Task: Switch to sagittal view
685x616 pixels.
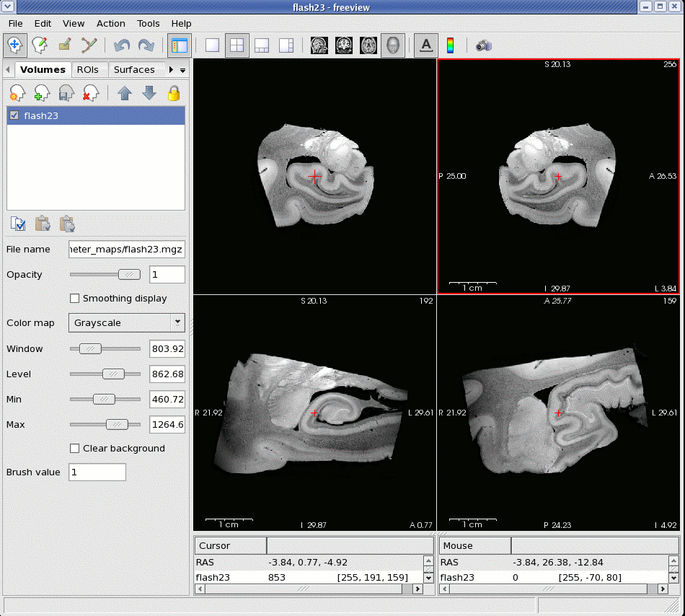Action: (x=319, y=45)
